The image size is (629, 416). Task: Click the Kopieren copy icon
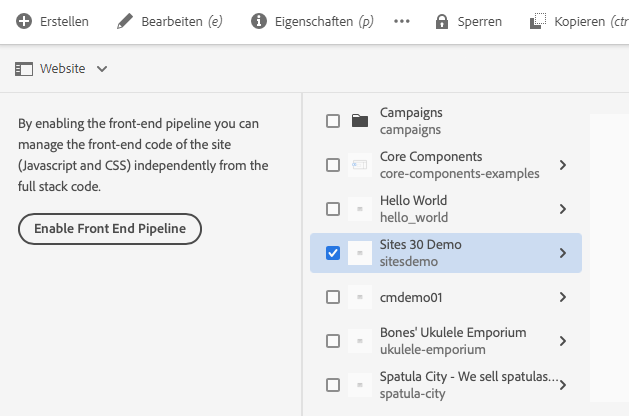537,21
